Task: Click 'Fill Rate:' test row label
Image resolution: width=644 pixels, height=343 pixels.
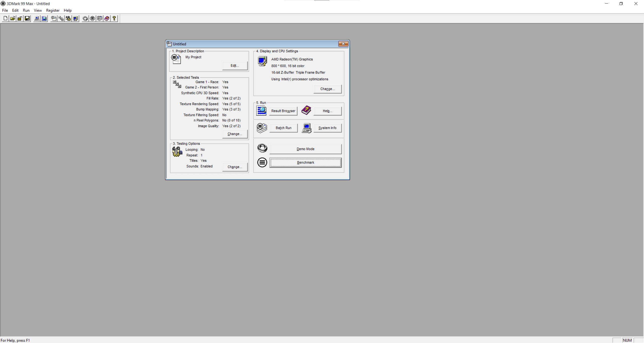Action: [213, 98]
